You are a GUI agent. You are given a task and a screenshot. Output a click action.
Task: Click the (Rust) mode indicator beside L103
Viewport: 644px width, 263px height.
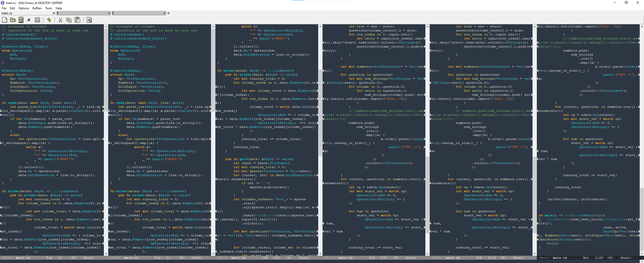point(518,258)
